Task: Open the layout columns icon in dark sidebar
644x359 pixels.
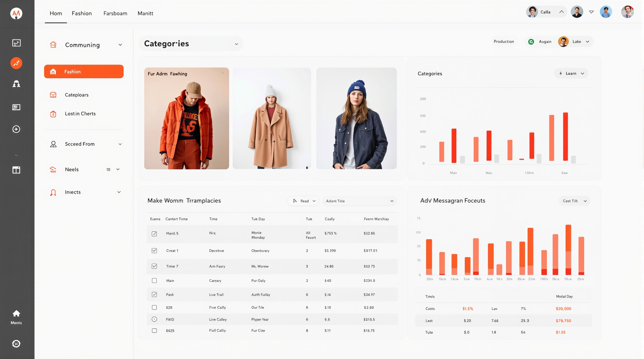Action: click(16, 170)
